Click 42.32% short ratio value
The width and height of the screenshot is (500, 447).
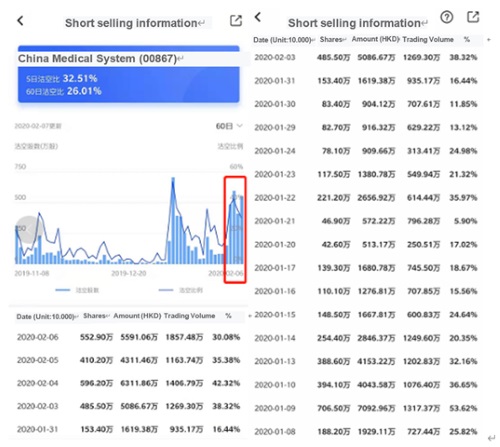(226, 383)
